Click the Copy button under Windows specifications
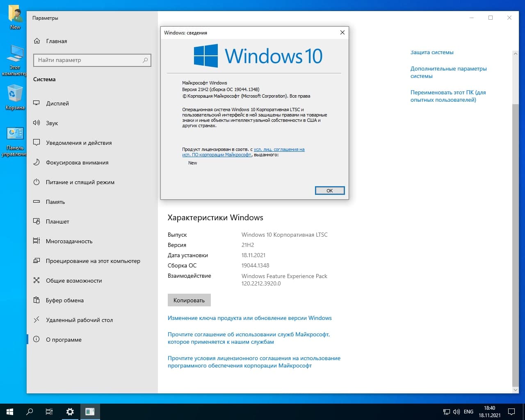 point(189,300)
